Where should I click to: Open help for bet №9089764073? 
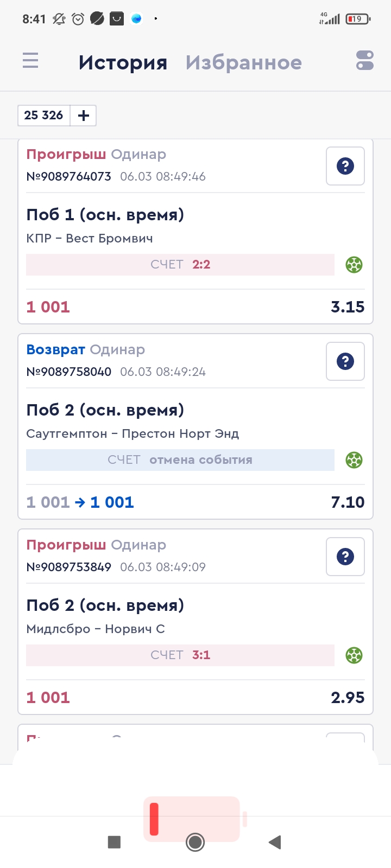(345, 166)
